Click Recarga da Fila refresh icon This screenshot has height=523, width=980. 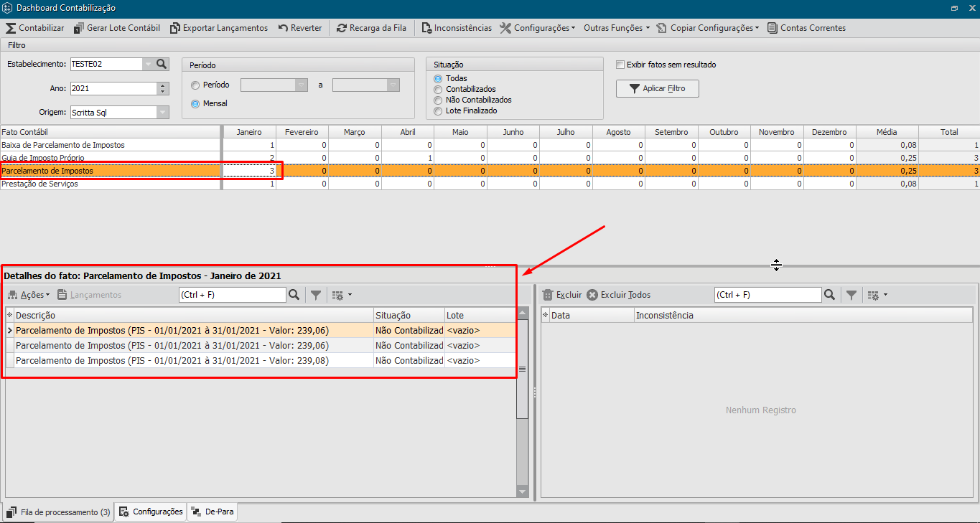342,28
